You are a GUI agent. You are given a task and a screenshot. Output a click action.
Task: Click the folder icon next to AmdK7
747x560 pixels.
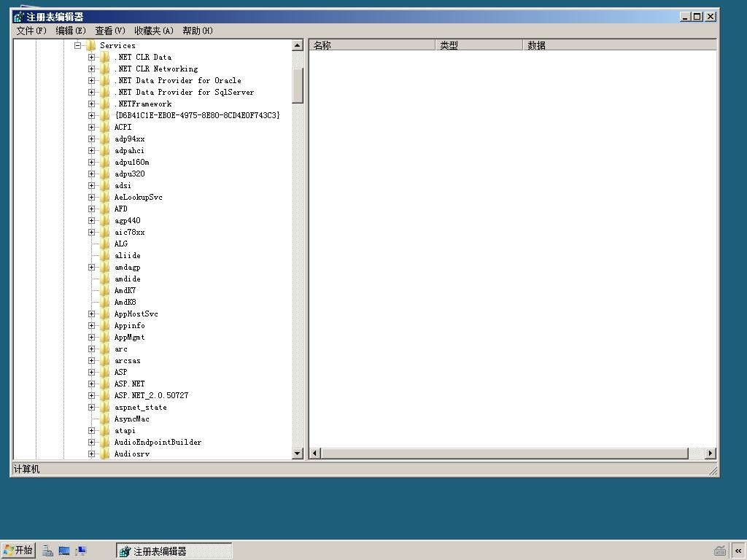coord(105,290)
